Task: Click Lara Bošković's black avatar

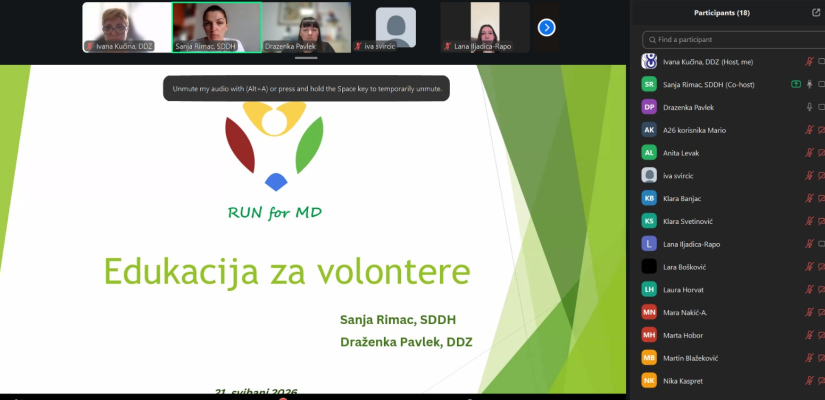Action: tap(649, 267)
